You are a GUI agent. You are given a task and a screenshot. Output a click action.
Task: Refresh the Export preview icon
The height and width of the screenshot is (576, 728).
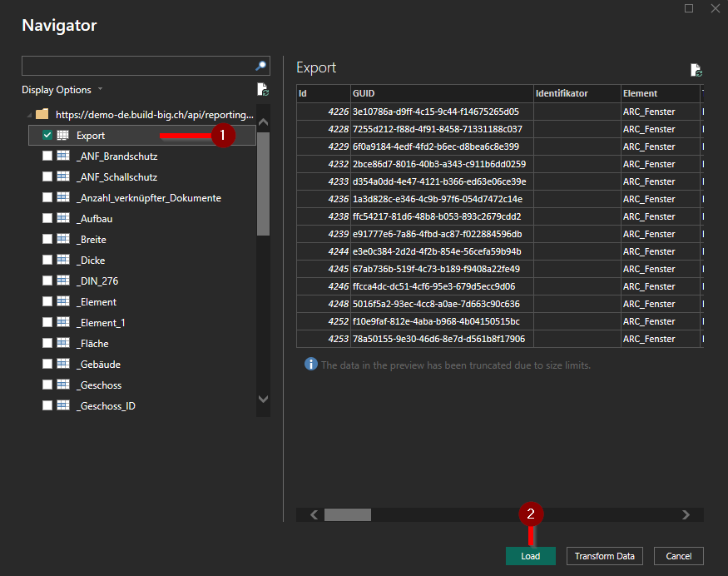point(696,70)
